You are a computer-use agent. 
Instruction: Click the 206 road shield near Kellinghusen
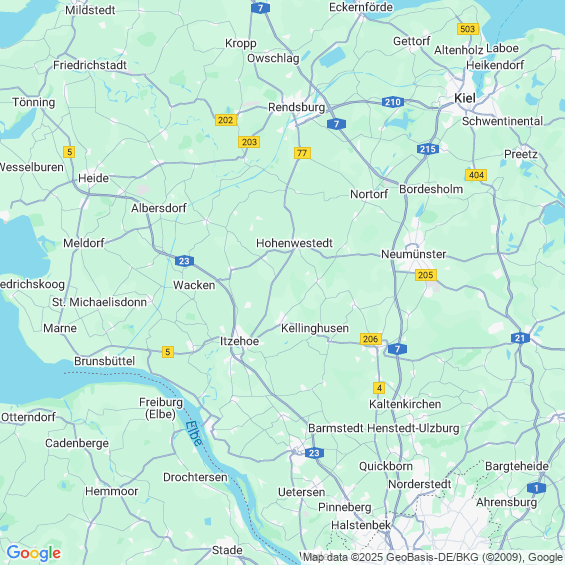[370, 339]
